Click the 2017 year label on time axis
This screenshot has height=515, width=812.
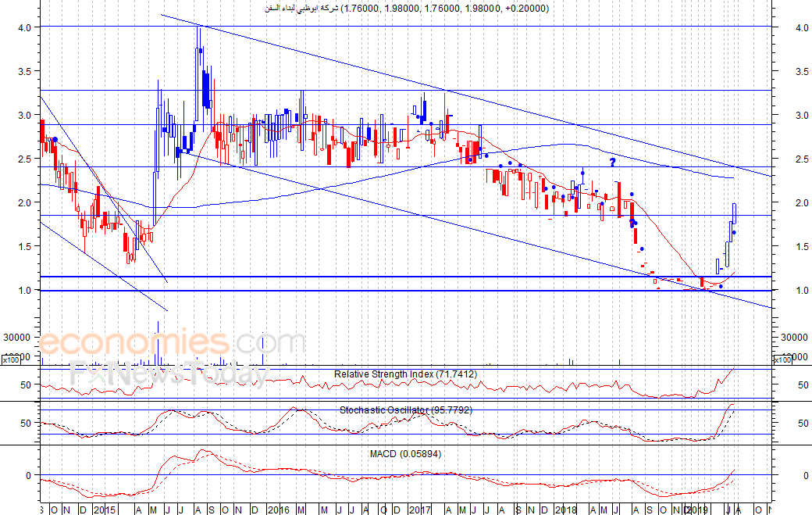pyautogui.click(x=420, y=510)
